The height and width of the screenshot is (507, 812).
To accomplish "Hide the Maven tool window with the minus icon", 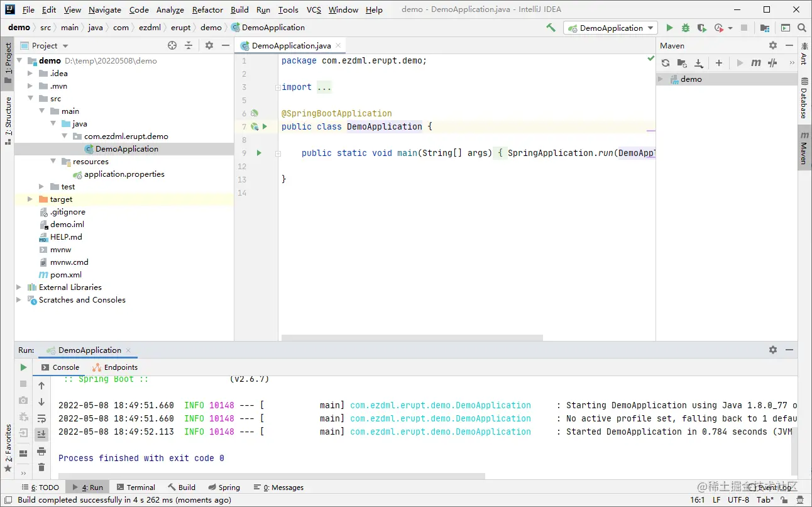I will click(x=789, y=45).
